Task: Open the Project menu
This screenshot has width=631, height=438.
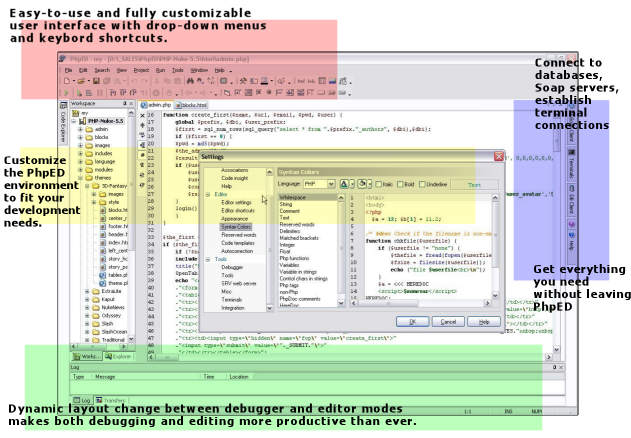Action: pos(141,70)
